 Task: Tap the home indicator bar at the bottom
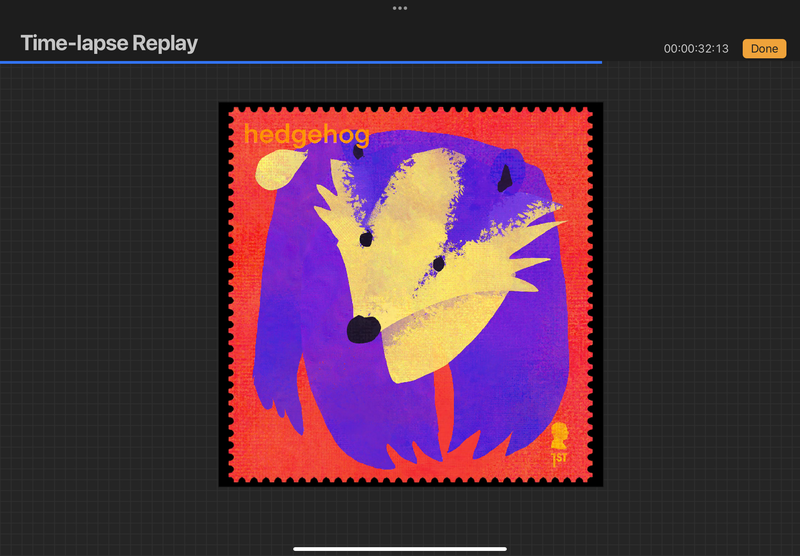click(x=400, y=548)
